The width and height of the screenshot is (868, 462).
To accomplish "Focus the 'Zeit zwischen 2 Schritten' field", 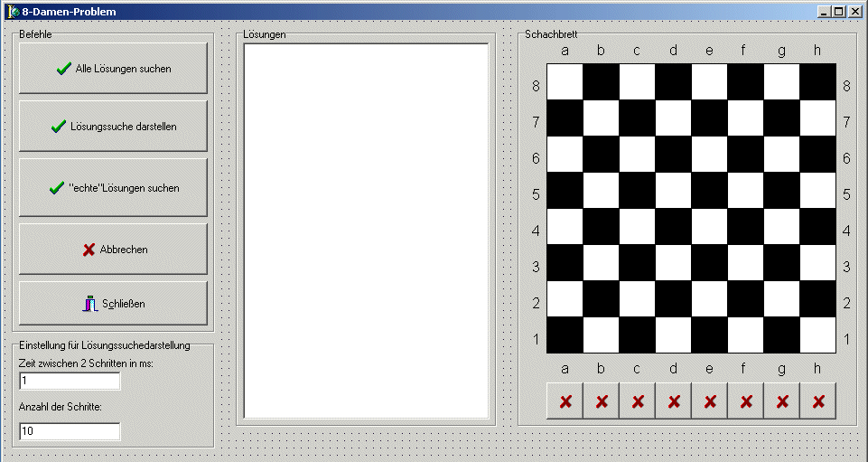I will click(70, 381).
